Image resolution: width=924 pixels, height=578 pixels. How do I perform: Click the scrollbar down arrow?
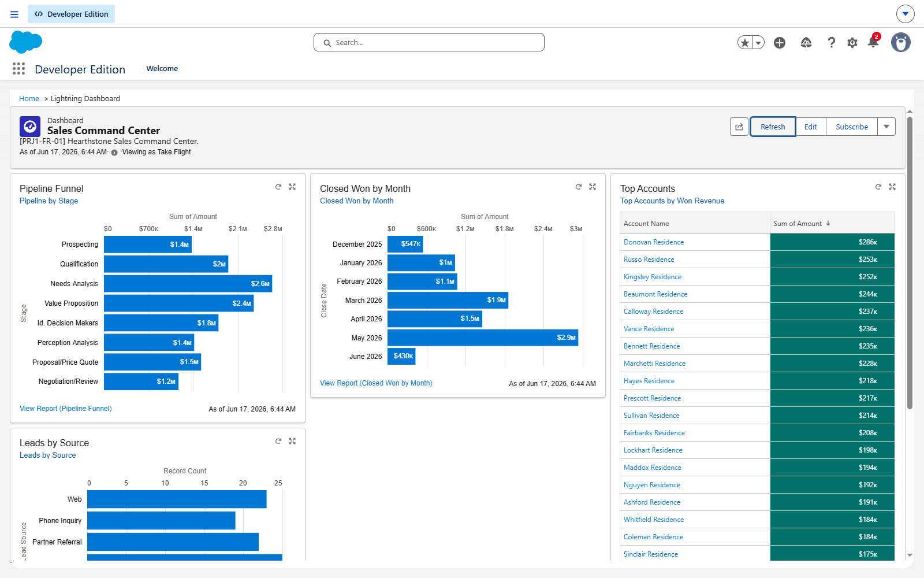coord(910,555)
